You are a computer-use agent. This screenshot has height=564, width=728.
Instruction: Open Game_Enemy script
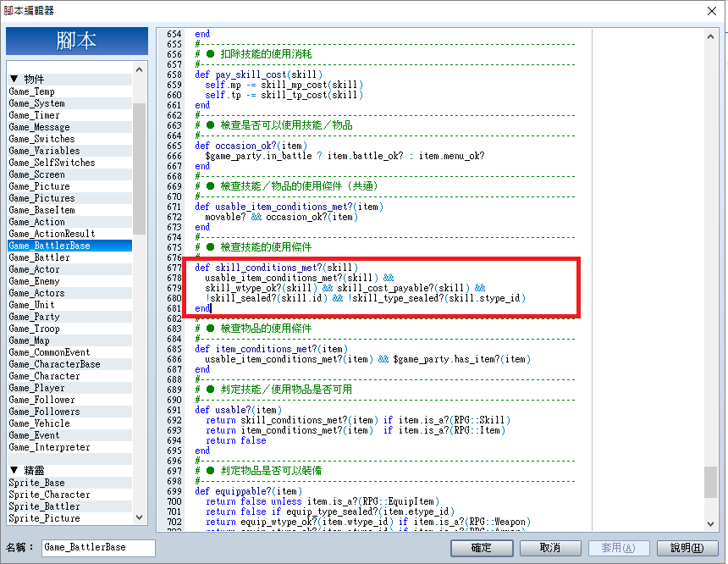69,281
